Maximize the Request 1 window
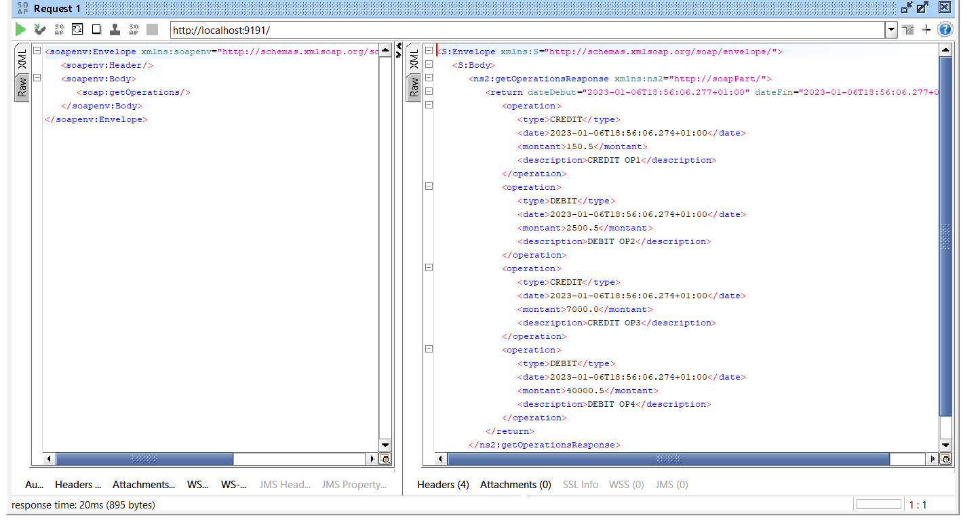Image resolution: width=980 pixels, height=520 pixels. tap(922, 7)
